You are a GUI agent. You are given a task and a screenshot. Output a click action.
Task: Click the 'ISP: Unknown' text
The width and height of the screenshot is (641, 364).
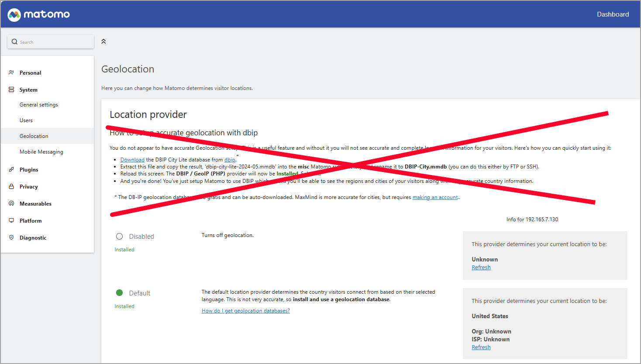coord(490,340)
